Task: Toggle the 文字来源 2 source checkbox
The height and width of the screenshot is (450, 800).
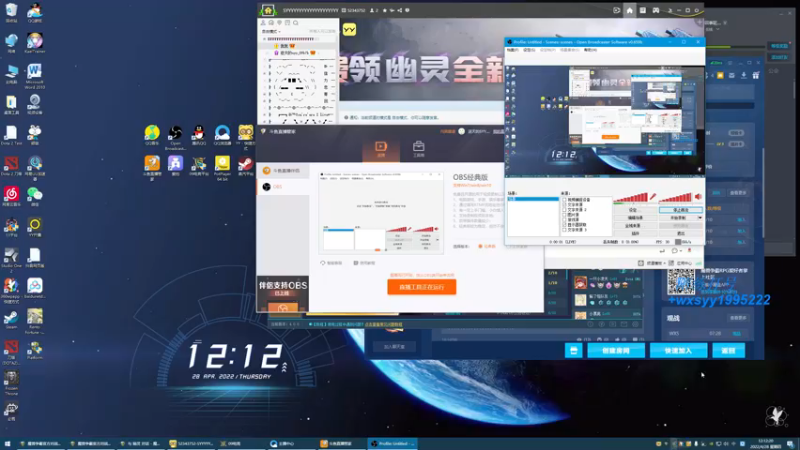Action: 564,210
